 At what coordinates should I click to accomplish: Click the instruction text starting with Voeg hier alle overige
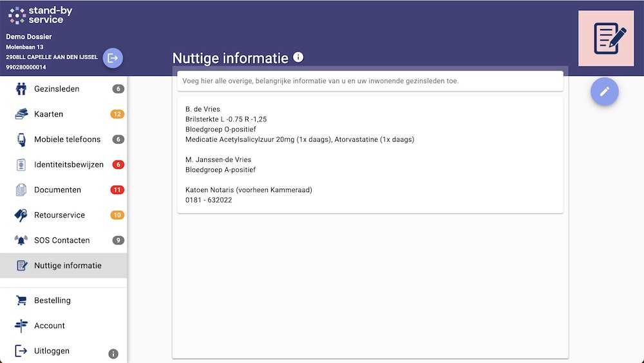[x=320, y=81]
